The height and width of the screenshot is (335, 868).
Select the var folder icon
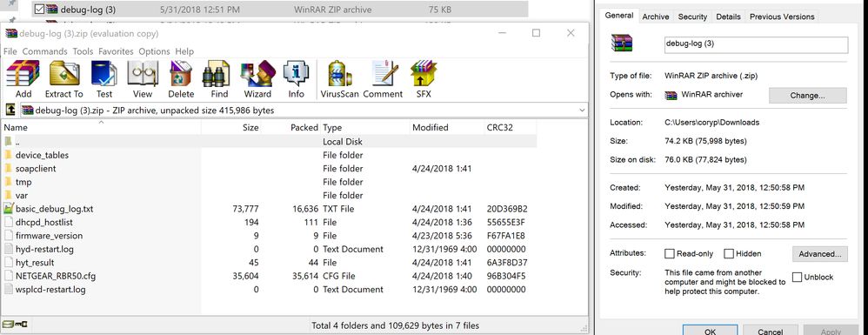click(8, 195)
